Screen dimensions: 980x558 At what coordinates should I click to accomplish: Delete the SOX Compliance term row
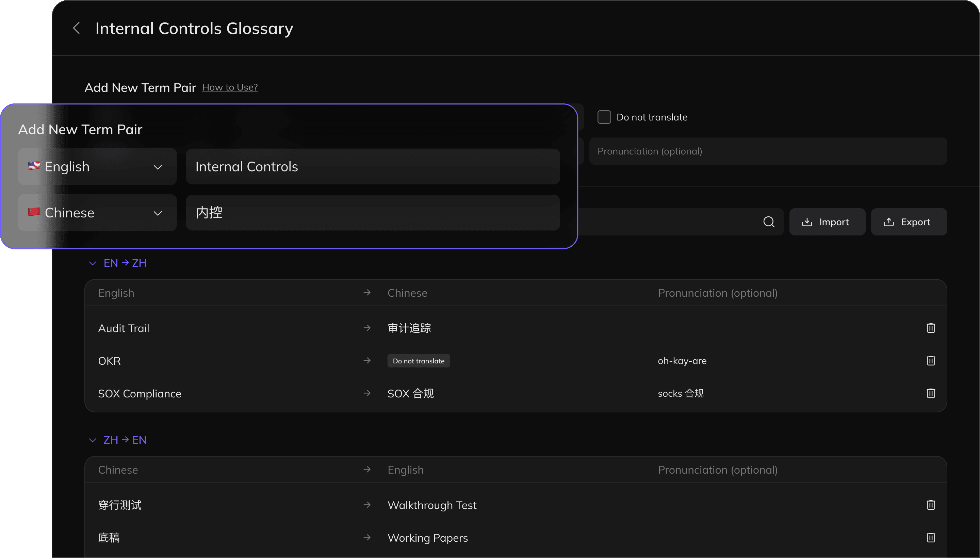point(931,393)
